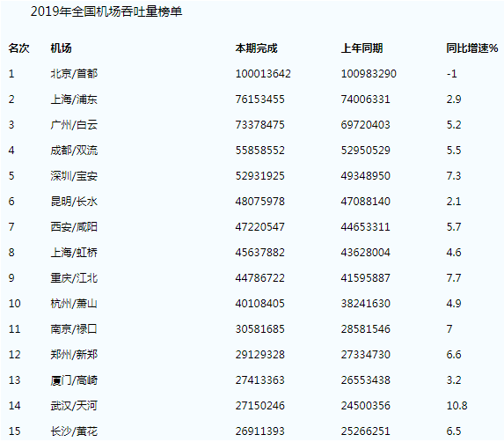
Task: Click the value 44786722 for 重庆/江北
Action: [260, 278]
